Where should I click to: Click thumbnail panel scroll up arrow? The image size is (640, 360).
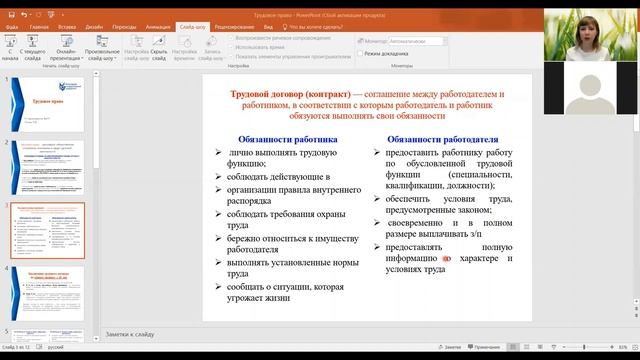click(x=96, y=74)
